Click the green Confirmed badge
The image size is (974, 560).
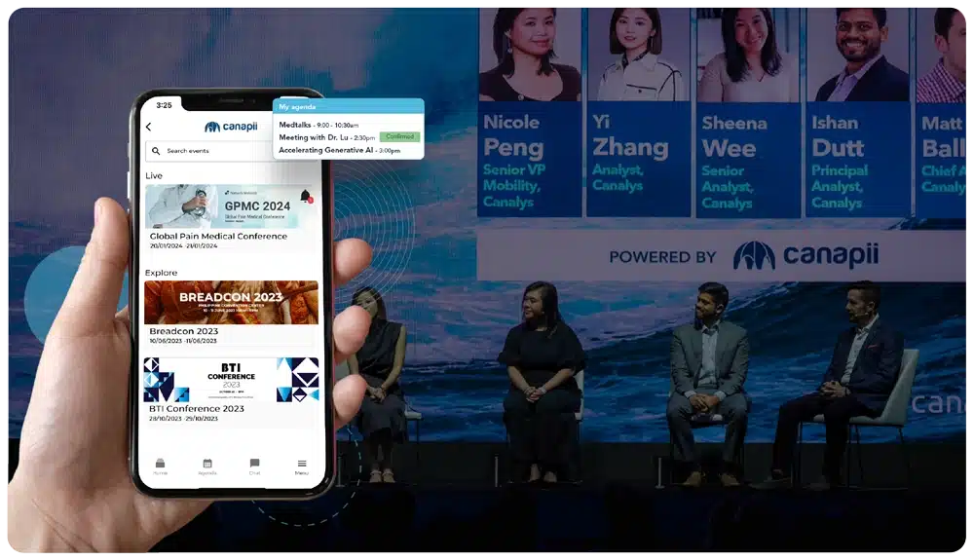point(400,136)
